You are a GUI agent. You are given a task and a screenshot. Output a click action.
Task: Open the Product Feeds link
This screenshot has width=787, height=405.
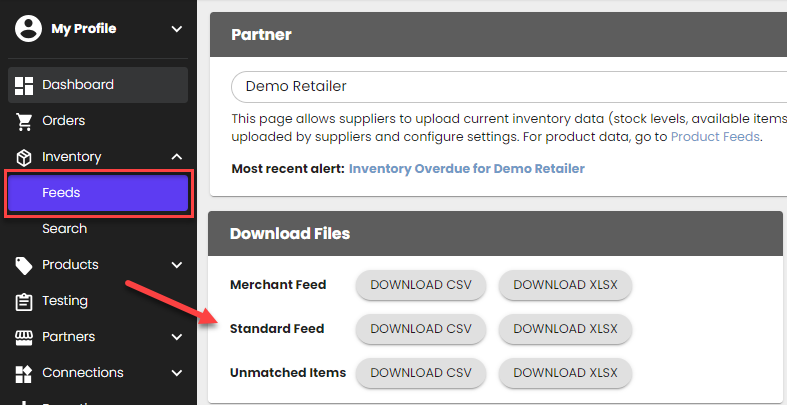click(x=715, y=137)
